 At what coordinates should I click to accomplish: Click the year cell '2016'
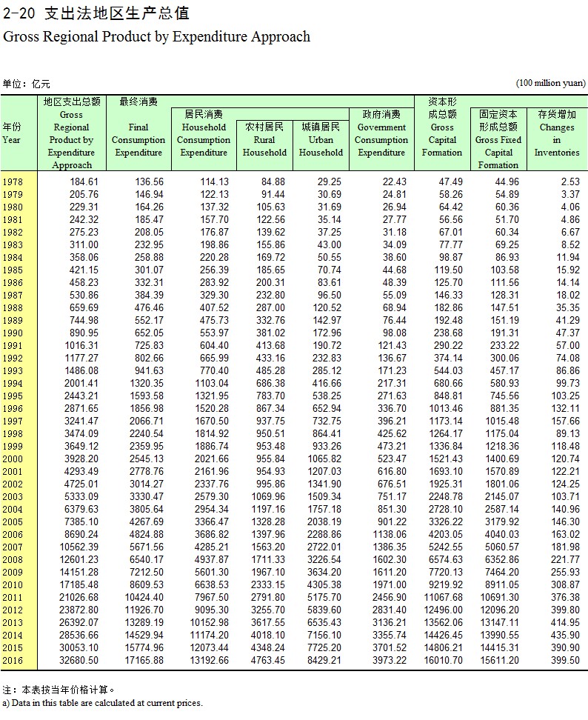pos(13,661)
